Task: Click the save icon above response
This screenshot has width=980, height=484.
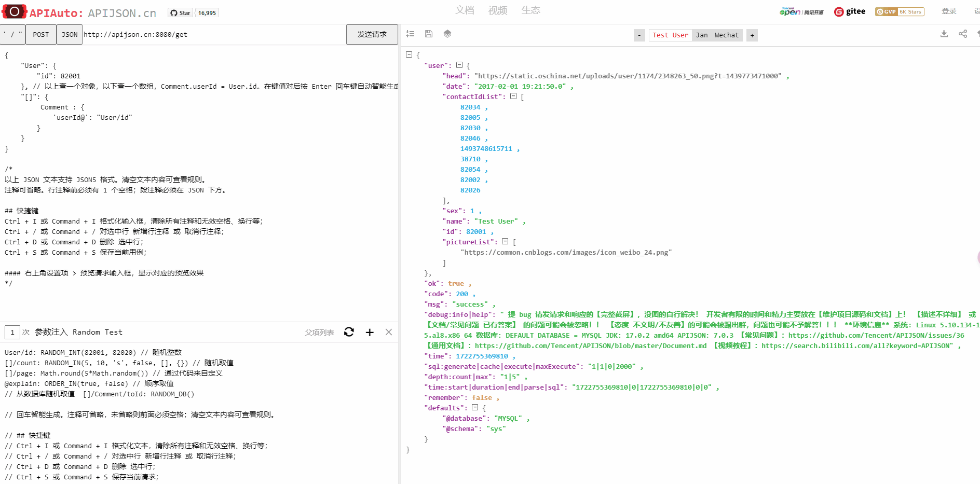Action: point(429,34)
